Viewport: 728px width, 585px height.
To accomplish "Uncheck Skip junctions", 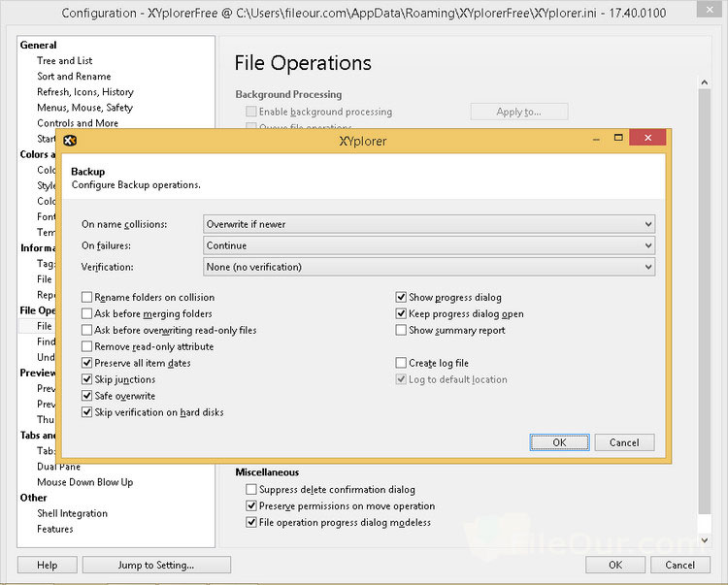I will 86,379.
